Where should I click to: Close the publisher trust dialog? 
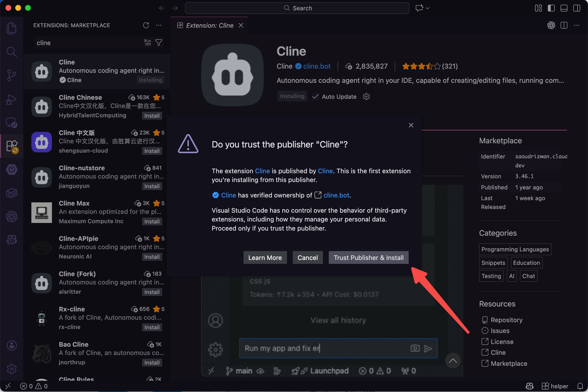[411, 125]
